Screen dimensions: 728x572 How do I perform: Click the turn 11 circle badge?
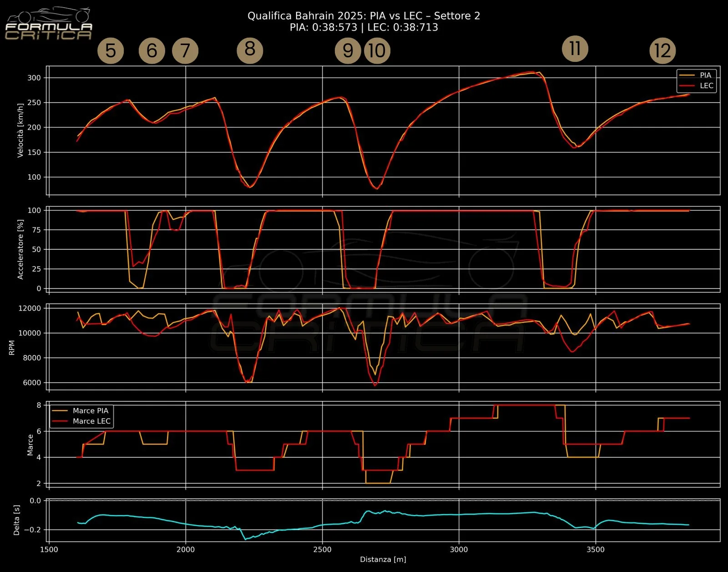575,48
